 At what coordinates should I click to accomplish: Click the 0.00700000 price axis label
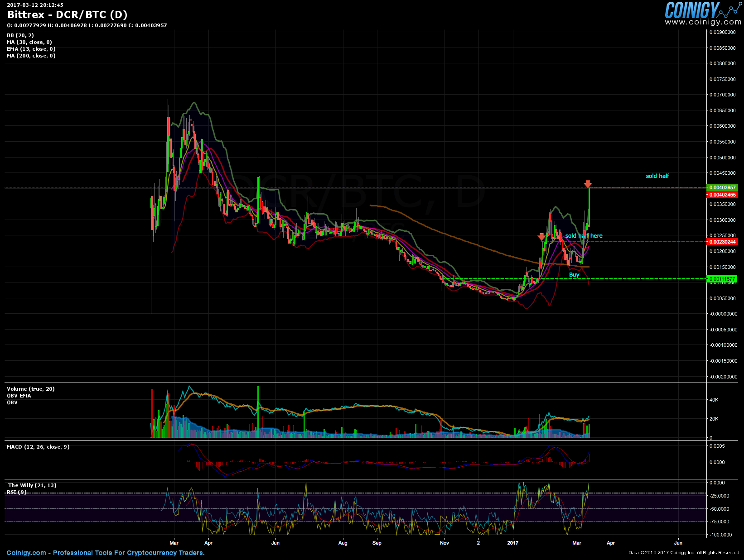tap(723, 95)
